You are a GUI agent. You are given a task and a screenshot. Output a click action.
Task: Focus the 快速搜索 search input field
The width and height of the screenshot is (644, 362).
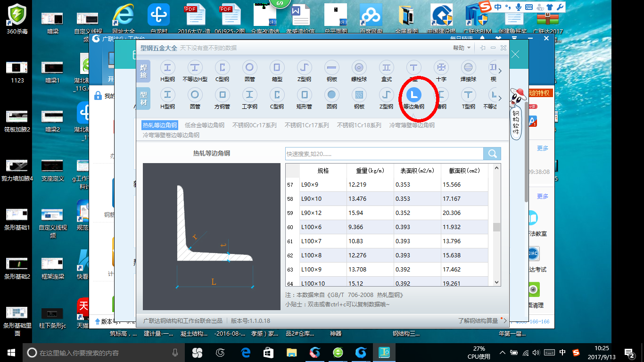click(384, 154)
